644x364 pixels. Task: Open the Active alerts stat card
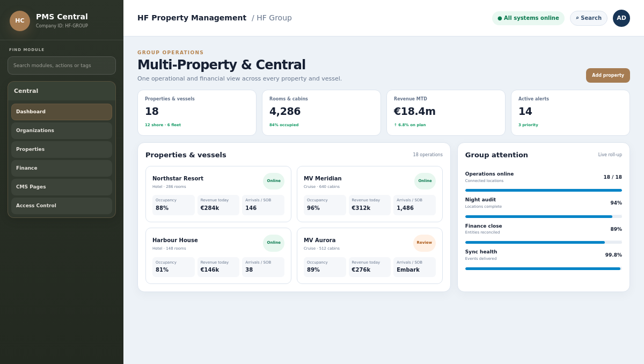click(570, 113)
